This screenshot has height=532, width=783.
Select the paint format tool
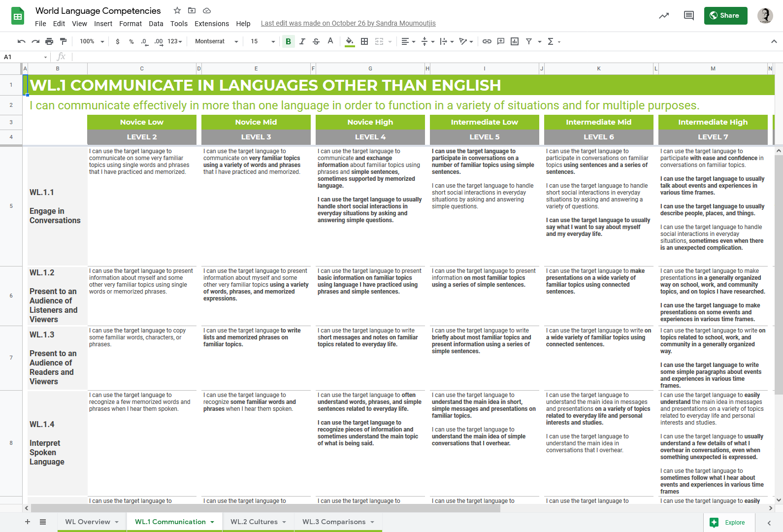pos(63,41)
